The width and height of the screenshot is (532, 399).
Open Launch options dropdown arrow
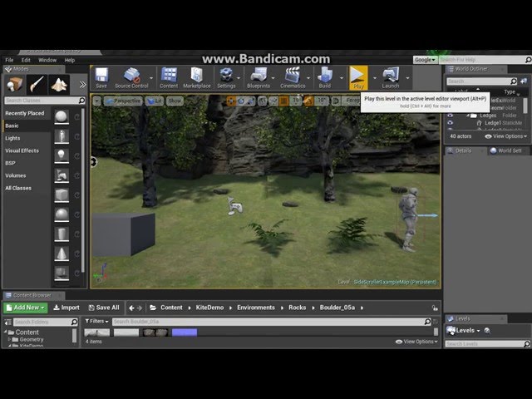[407, 78]
